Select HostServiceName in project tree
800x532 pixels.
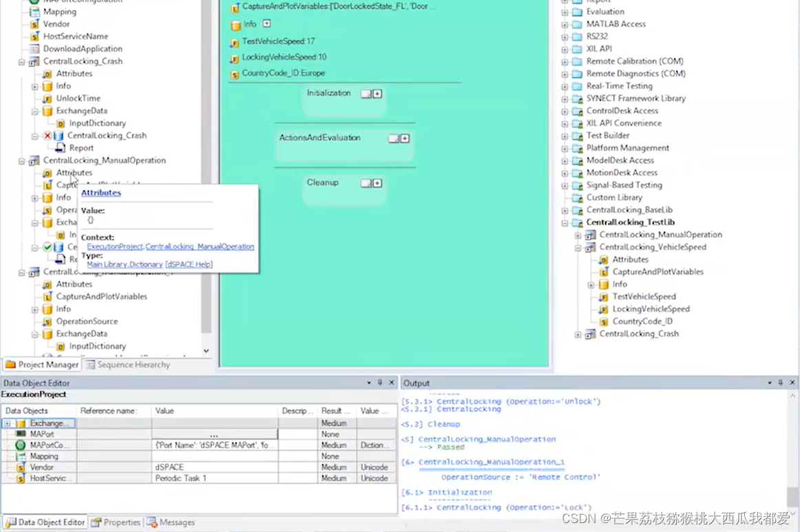pos(76,36)
